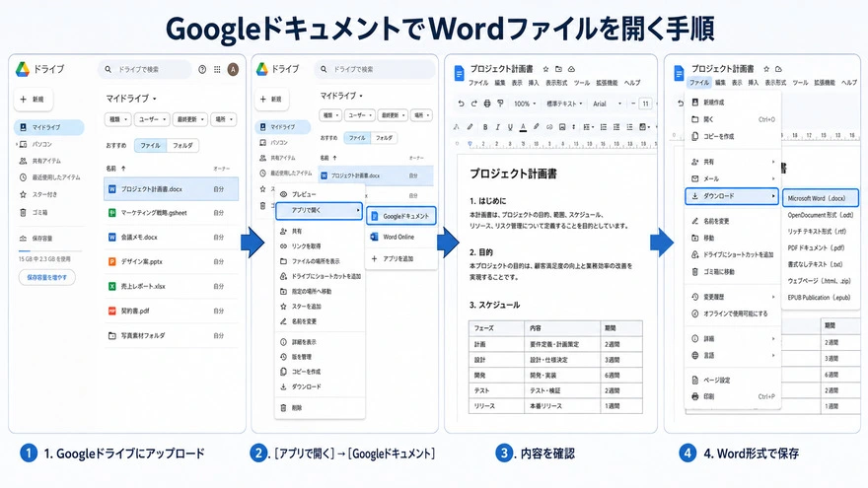Switch to フォルダ view in step 1 panel
This screenshot has height=488, width=868.
tap(182, 146)
